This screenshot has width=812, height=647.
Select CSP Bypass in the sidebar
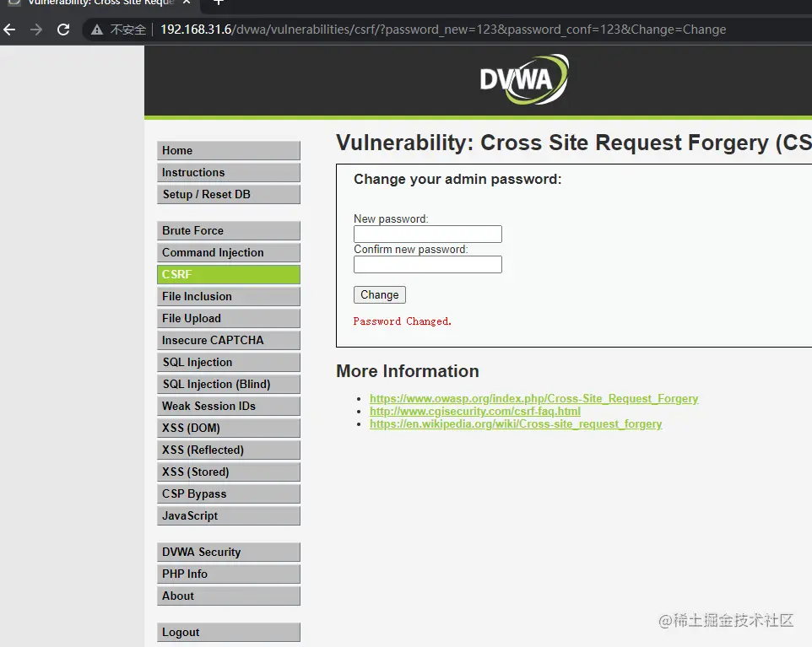point(229,493)
